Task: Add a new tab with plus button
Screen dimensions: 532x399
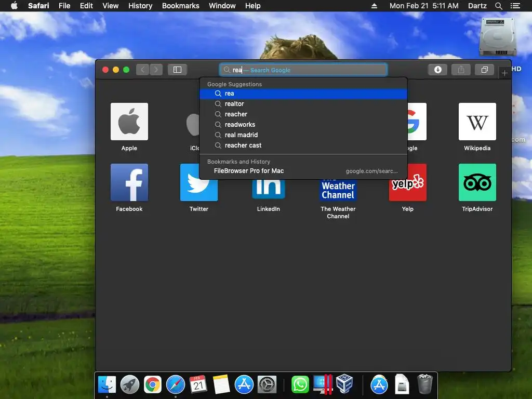Action: [x=504, y=73]
